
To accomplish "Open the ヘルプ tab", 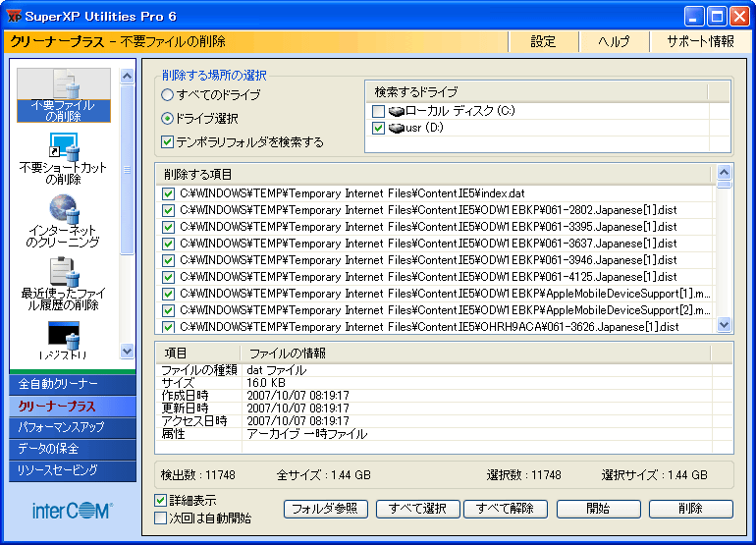I will tap(614, 41).
